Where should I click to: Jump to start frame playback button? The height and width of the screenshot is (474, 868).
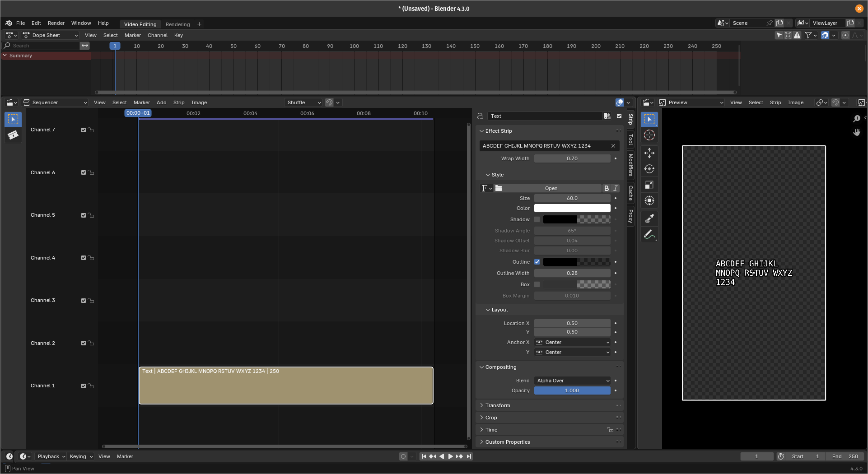point(424,456)
